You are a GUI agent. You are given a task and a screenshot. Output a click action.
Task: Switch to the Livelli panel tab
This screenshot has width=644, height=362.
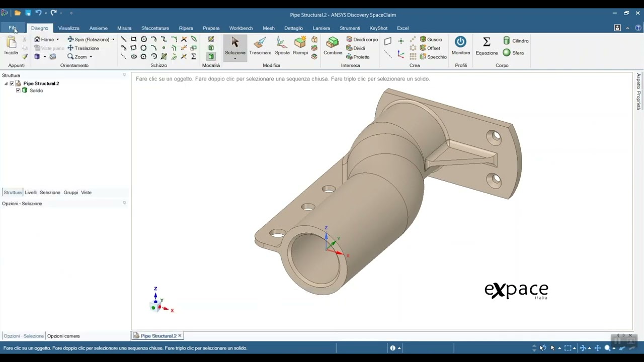pyautogui.click(x=31, y=193)
